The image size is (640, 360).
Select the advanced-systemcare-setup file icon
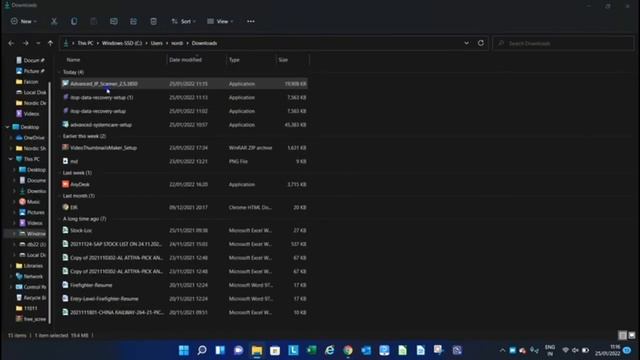(x=65, y=124)
